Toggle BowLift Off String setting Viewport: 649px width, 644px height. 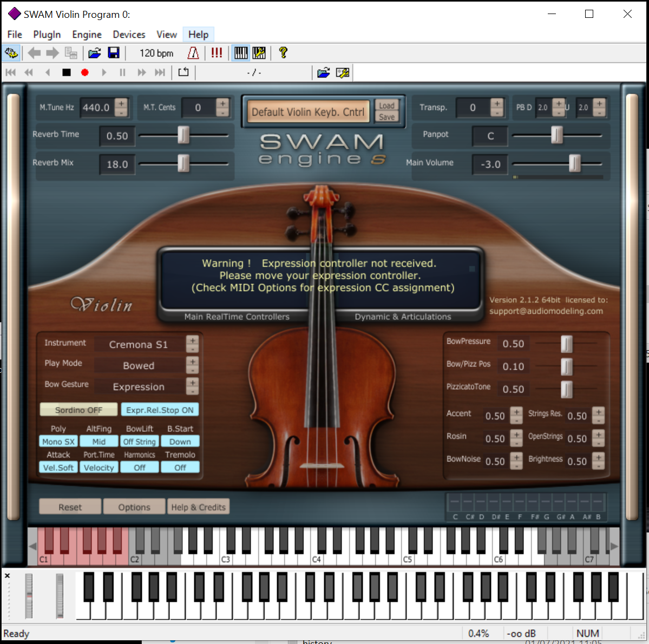click(140, 442)
